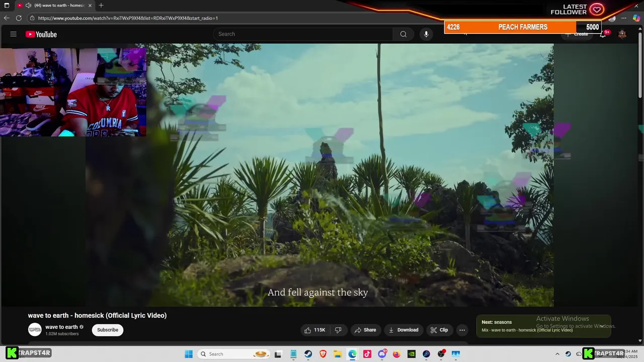644x362 pixels.
Task: Go back in the browser
Action: (7, 18)
